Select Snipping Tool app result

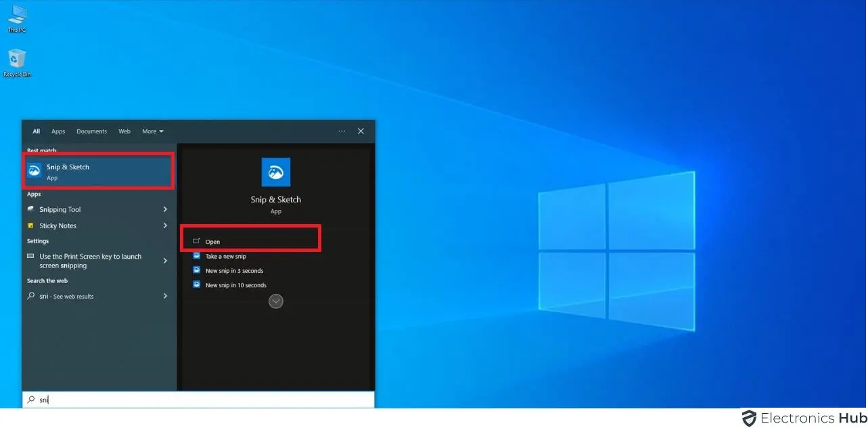91,209
